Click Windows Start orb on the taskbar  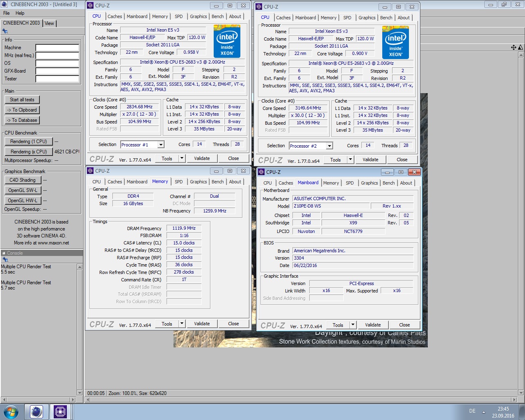[x=10, y=411]
